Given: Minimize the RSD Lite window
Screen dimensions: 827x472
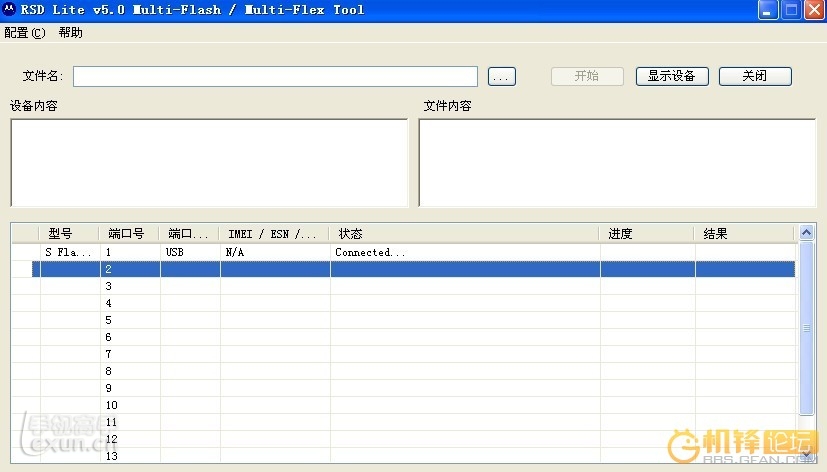Looking at the screenshot, I should coord(768,10).
